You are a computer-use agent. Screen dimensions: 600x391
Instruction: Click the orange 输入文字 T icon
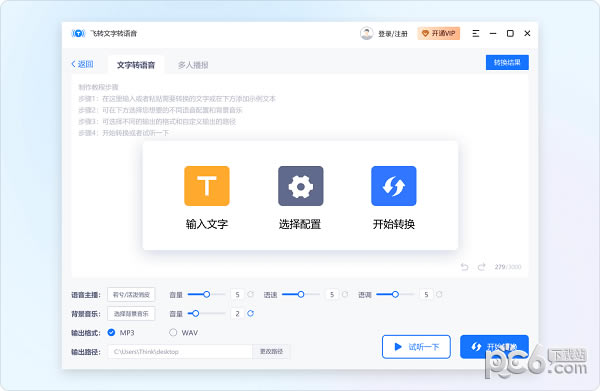(207, 186)
